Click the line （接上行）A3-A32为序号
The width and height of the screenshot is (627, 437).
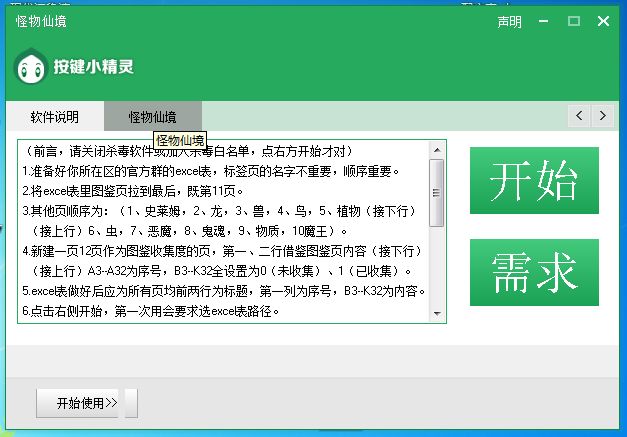coord(221,271)
